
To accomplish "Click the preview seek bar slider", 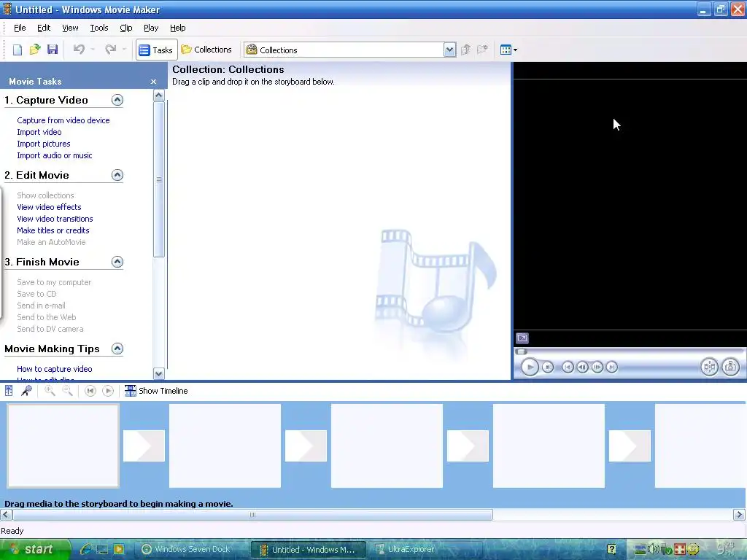I will (521, 352).
